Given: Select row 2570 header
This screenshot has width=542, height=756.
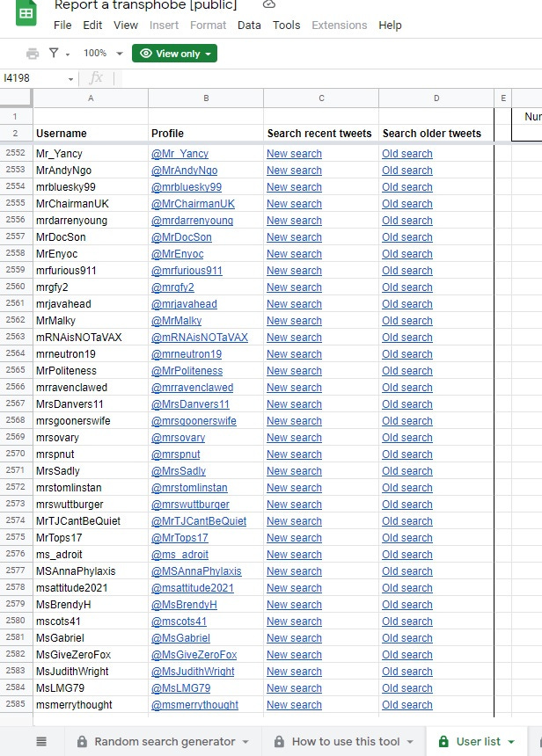Looking at the screenshot, I should pos(16,454).
